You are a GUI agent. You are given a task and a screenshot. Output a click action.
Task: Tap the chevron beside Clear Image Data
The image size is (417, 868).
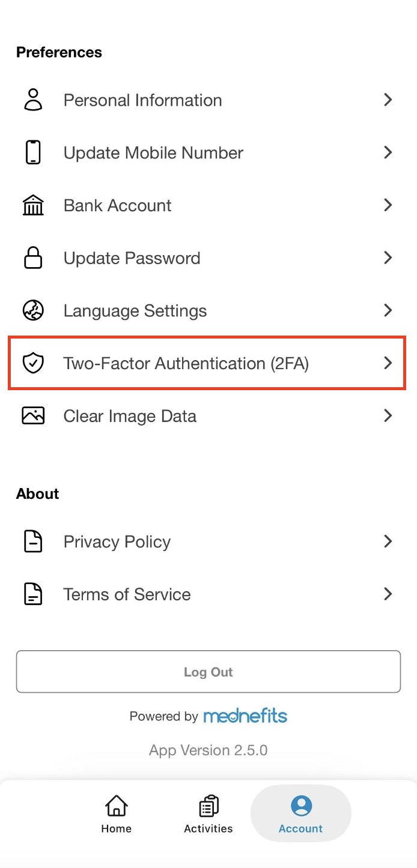[x=388, y=416]
